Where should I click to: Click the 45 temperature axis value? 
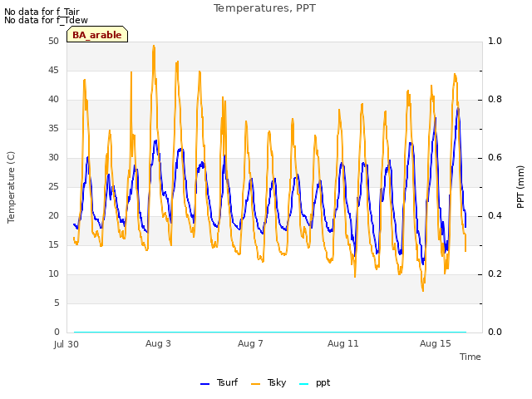(x=53, y=70)
